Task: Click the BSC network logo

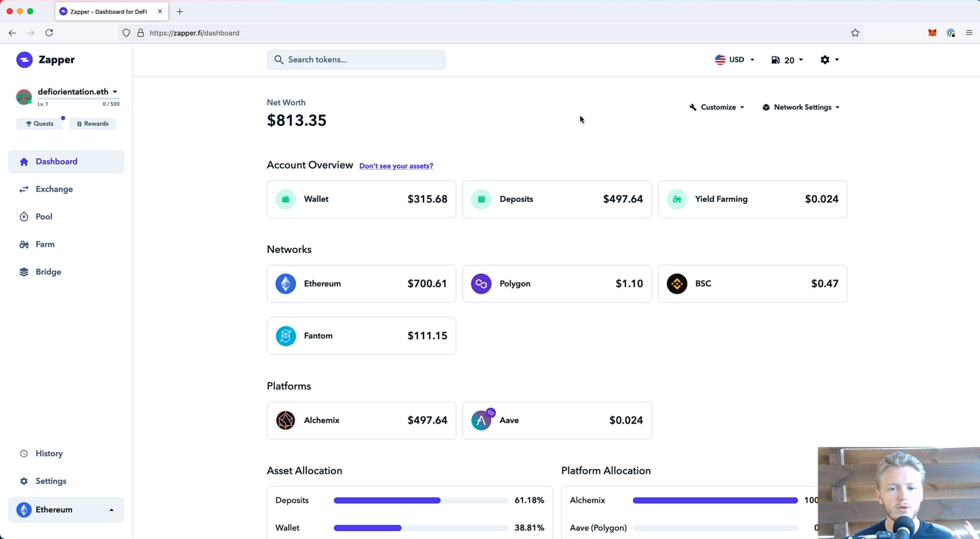Action: (677, 284)
